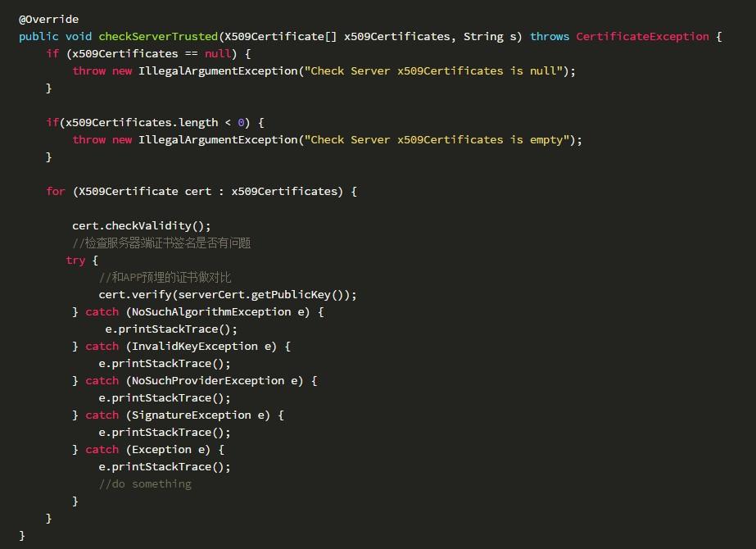The image size is (756, 549).
Task: Click the "Check Server x509Certificates is empty" string
Action: [437, 140]
